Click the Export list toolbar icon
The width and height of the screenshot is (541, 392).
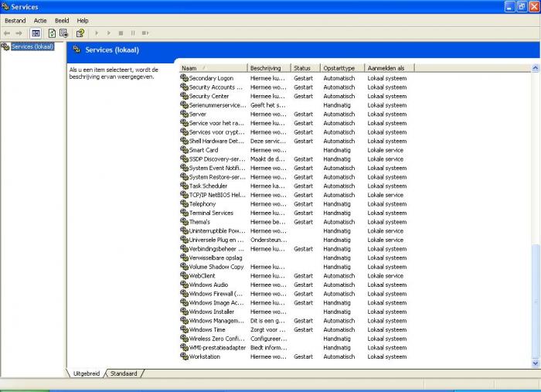pyautogui.click(x=63, y=33)
